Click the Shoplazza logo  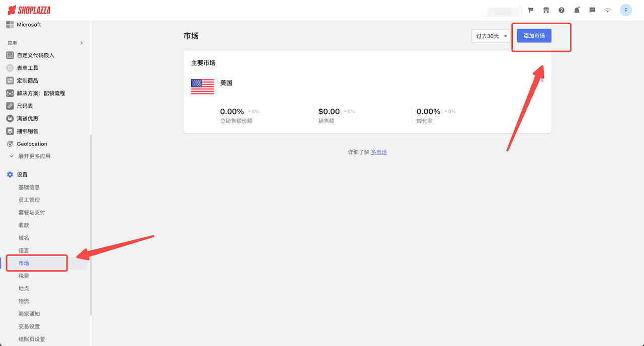(29, 10)
